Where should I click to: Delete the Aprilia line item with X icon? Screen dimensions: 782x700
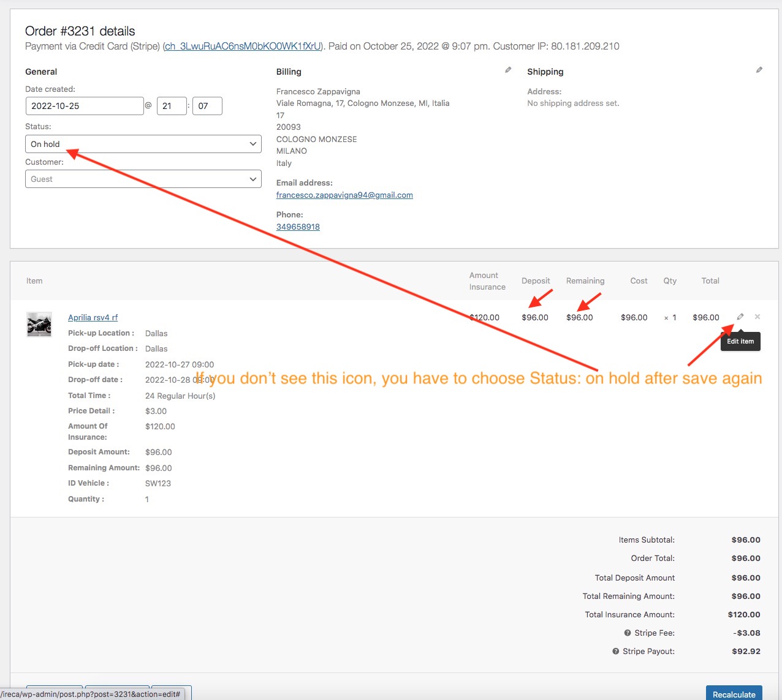[x=757, y=317]
